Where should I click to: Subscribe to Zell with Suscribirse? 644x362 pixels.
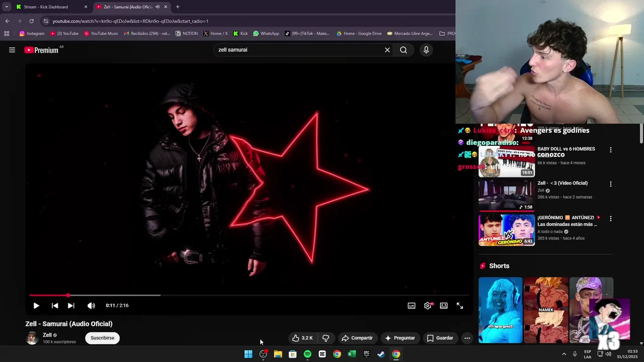(x=103, y=338)
